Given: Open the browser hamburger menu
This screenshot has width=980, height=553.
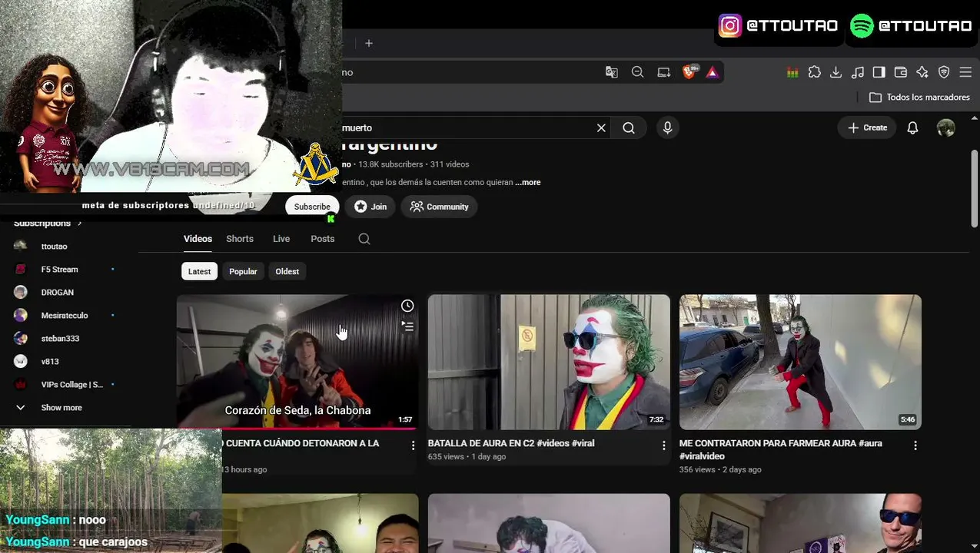Looking at the screenshot, I should (965, 72).
